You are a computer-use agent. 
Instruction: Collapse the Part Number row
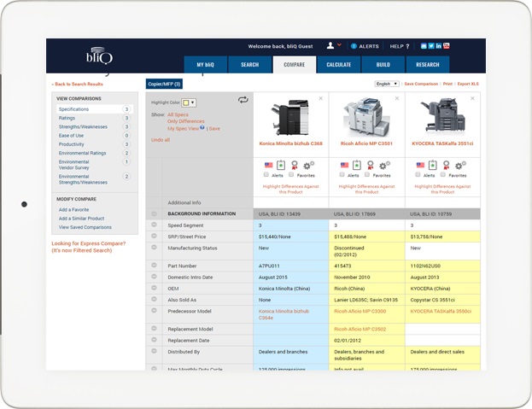(x=154, y=266)
